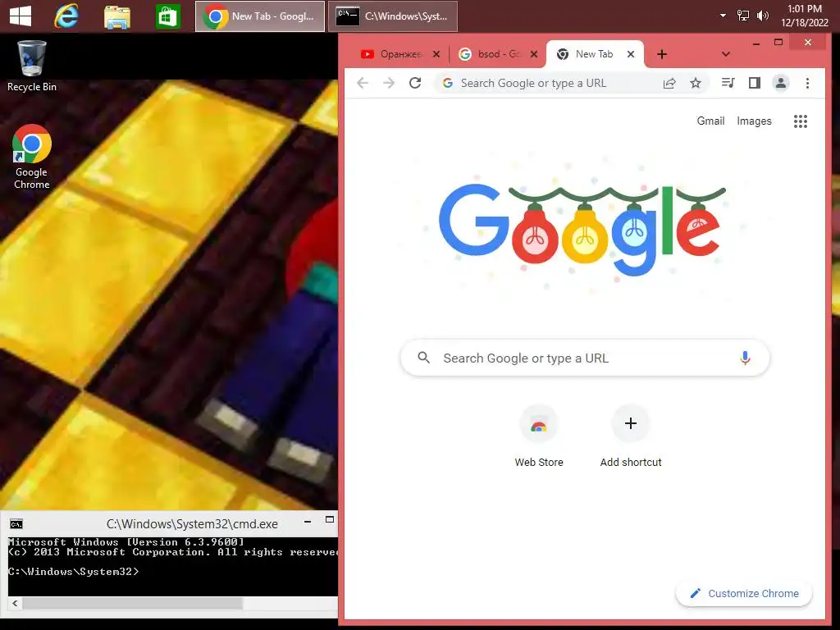840x630 pixels.
Task: Open Customize Chrome
Action: click(744, 594)
